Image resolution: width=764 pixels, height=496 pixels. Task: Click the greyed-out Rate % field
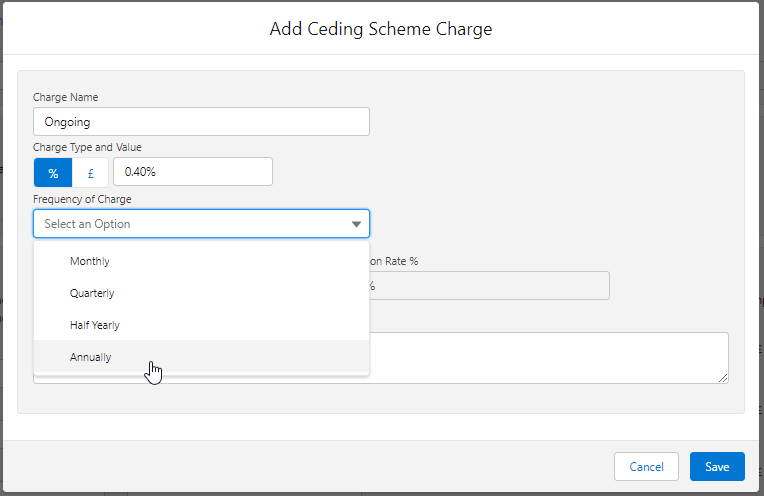[490, 285]
